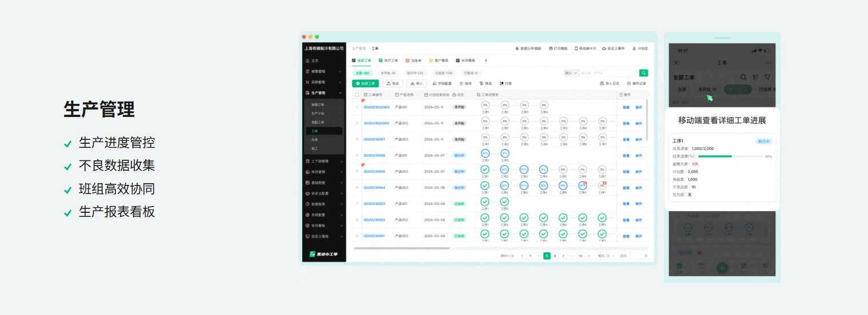Image resolution: width=868 pixels, height=315 pixels.
Task: Open 操作记录 operation history
Action: (637, 83)
